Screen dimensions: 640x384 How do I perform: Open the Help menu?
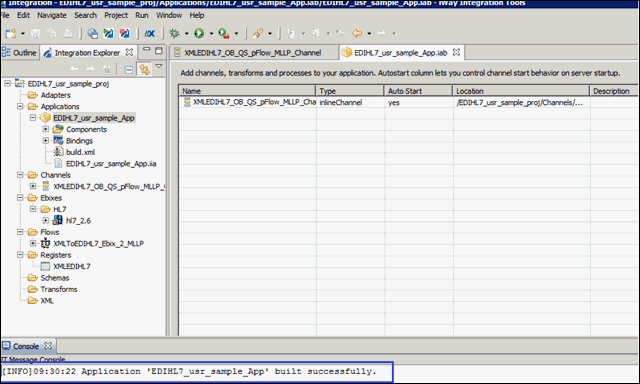tap(197, 16)
